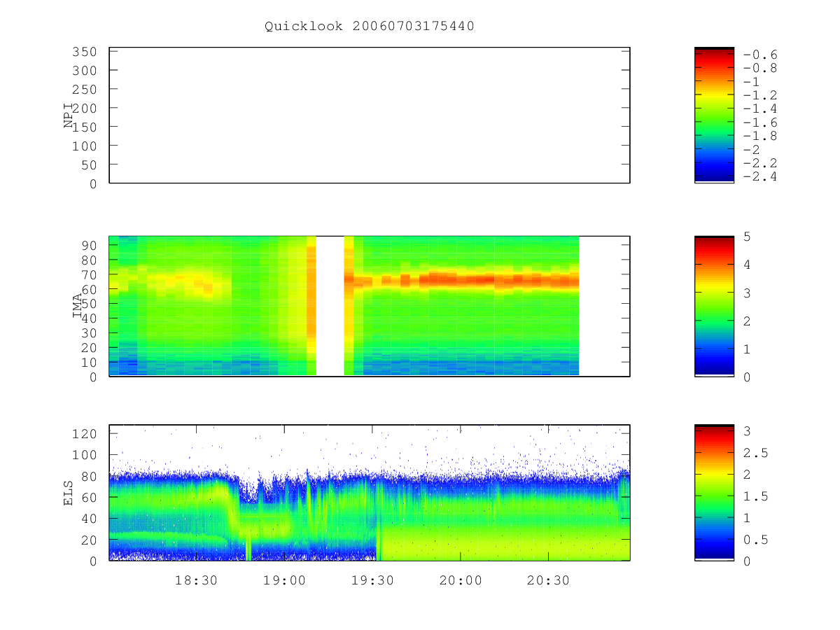Viewport: 840px width, 630px height.
Task: Click the ELS spectrogram panel
Action: click(370, 493)
